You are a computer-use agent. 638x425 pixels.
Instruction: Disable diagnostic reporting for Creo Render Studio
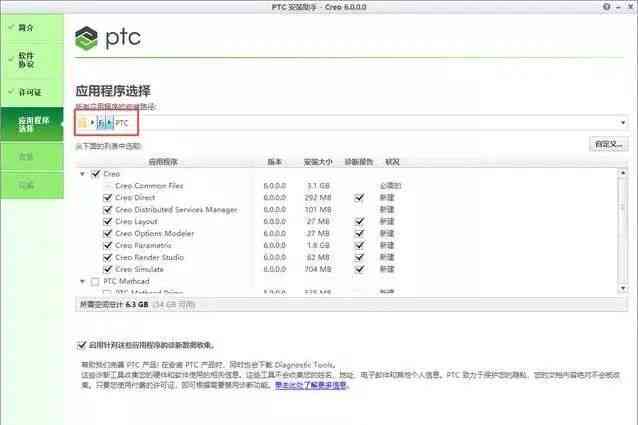point(359,257)
